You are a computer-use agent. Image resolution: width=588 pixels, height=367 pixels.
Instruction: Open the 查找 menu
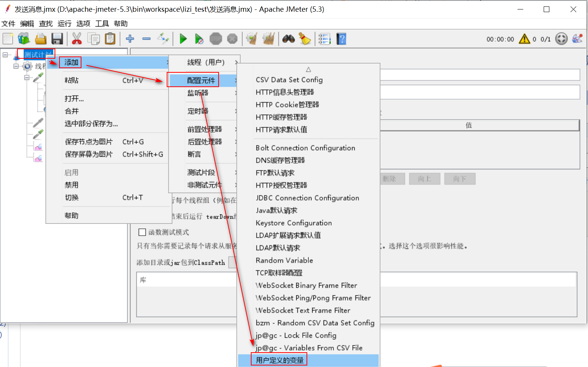[x=46, y=23]
